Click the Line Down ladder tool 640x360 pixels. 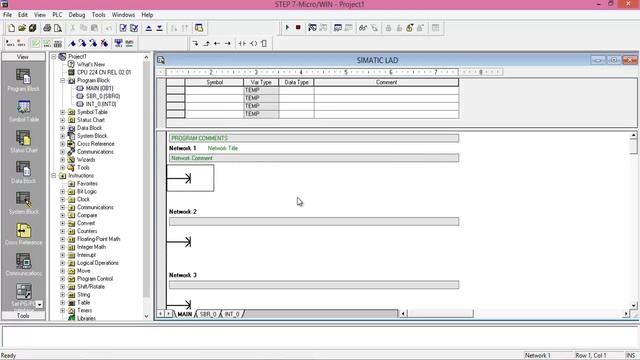(195, 43)
